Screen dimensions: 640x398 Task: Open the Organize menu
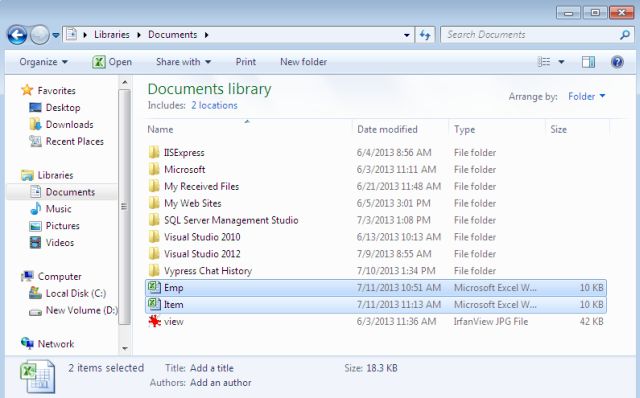(x=44, y=62)
